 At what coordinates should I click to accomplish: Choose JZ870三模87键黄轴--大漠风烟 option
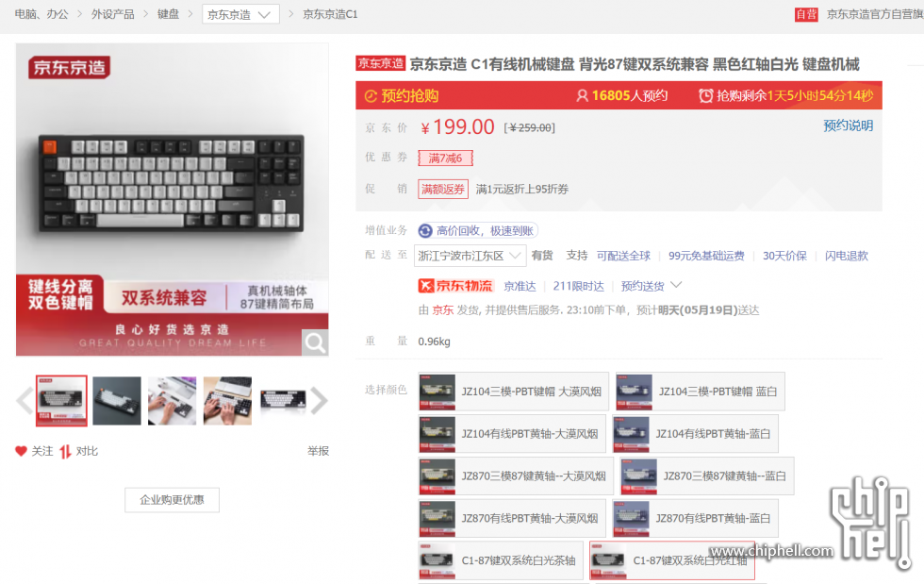tap(516, 476)
